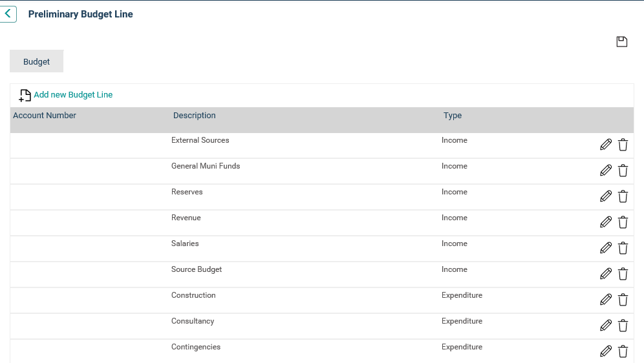Click Expenditure type in Construction row
Image resolution: width=644 pixels, height=363 pixels.
[x=462, y=295]
